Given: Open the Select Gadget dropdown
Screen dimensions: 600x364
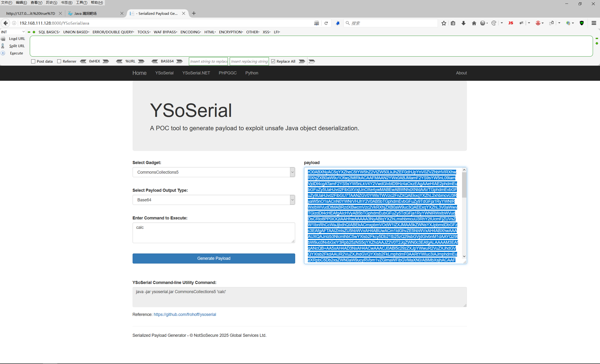Looking at the screenshot, I should 214,172.
